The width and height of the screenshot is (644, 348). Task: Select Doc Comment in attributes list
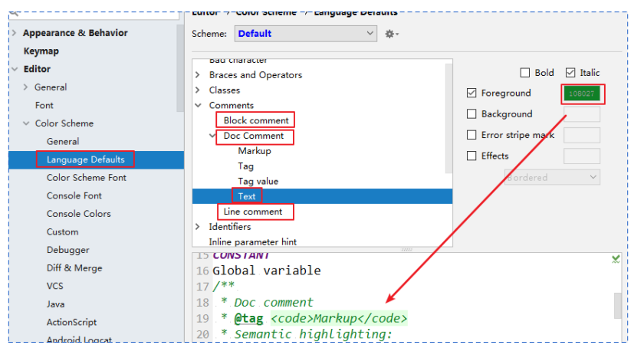(254, 136)
